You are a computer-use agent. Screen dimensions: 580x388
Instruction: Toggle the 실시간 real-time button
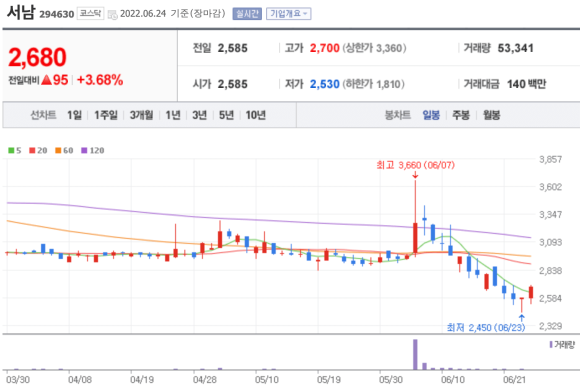247,14
